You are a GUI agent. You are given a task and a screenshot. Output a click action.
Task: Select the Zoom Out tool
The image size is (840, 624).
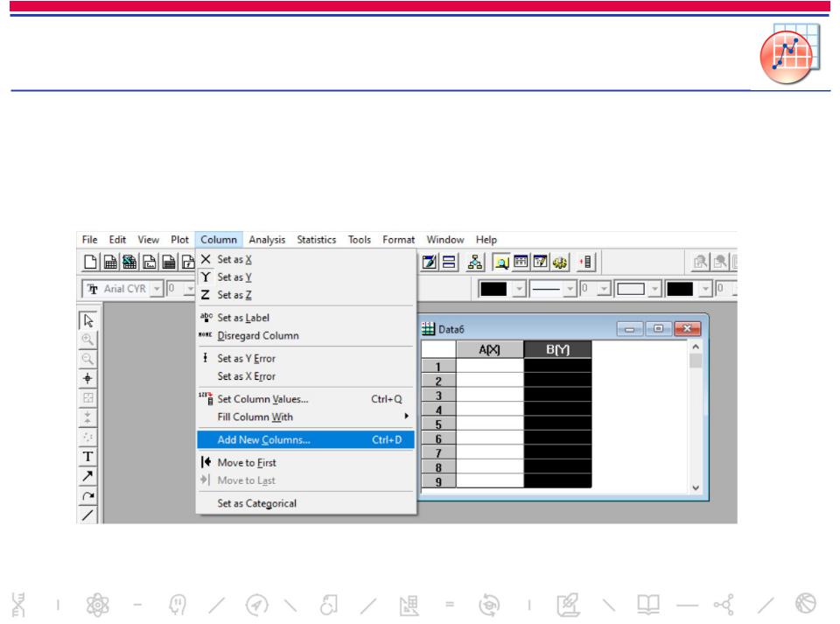87,359
